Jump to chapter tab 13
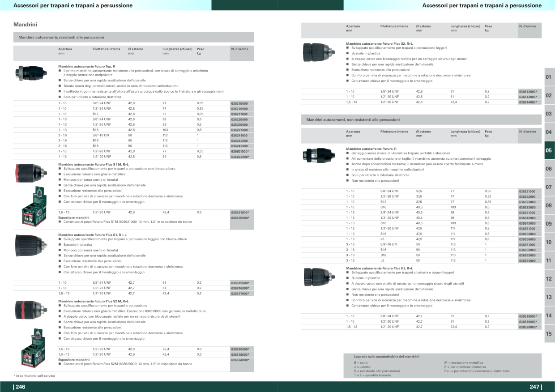This screenshot has width=555, height=392. tap(549, 297)
